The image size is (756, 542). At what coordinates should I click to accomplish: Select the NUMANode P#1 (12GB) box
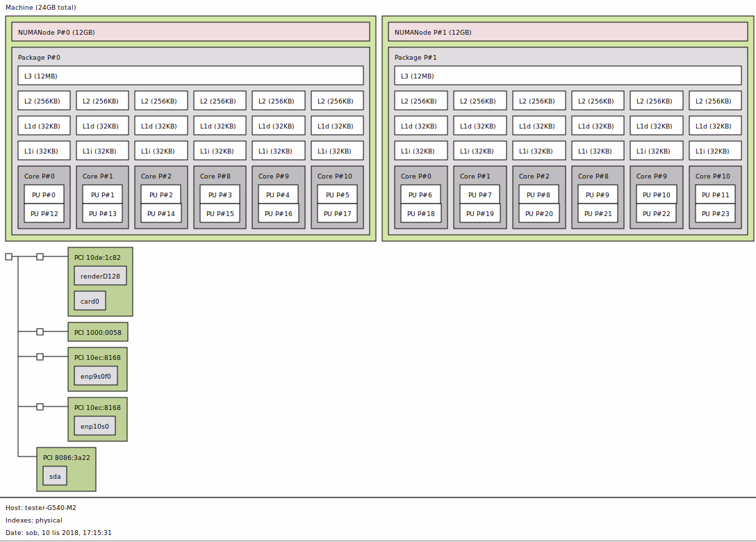pos(567,32)
